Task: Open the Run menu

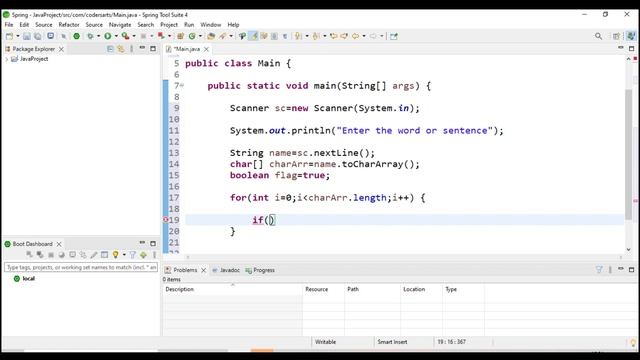Action: pos(189,25)
